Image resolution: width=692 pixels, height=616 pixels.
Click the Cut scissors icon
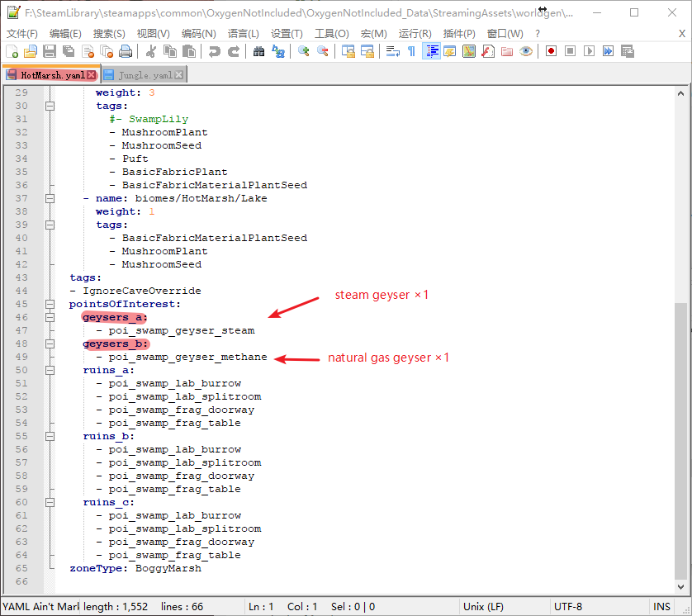[151, 51]
